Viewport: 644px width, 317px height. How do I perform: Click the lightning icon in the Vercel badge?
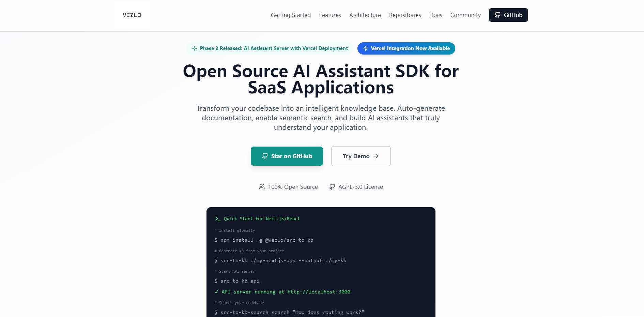point(365,48)
